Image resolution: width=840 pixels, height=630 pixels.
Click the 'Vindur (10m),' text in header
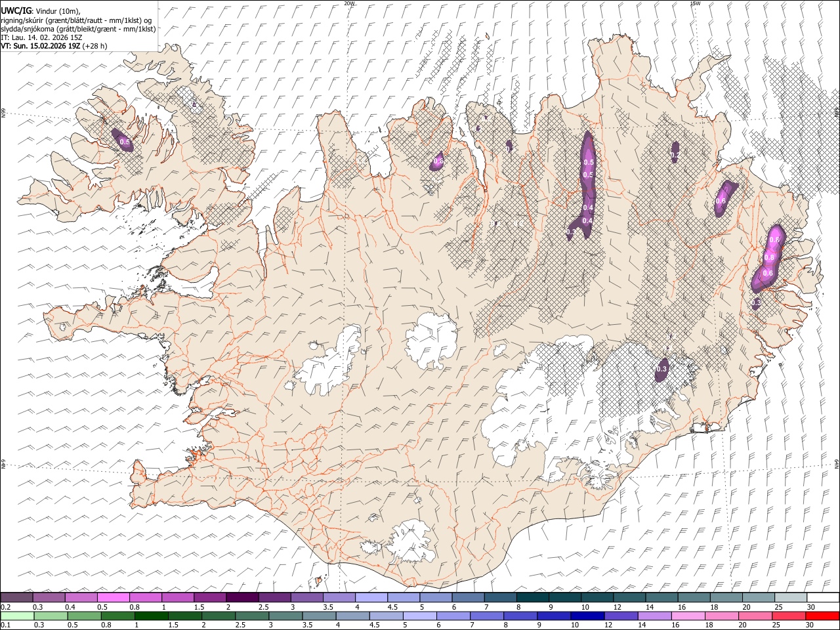click(57, 10)
